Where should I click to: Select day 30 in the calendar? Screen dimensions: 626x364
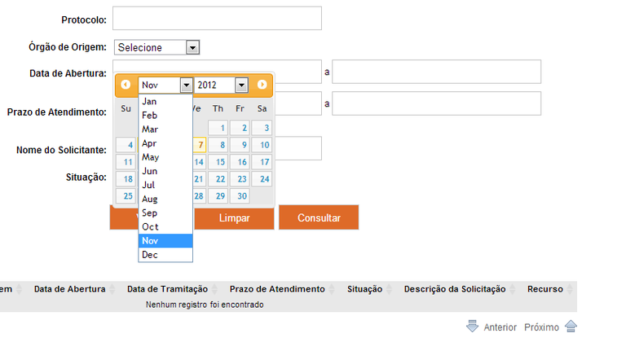point(240,196)
